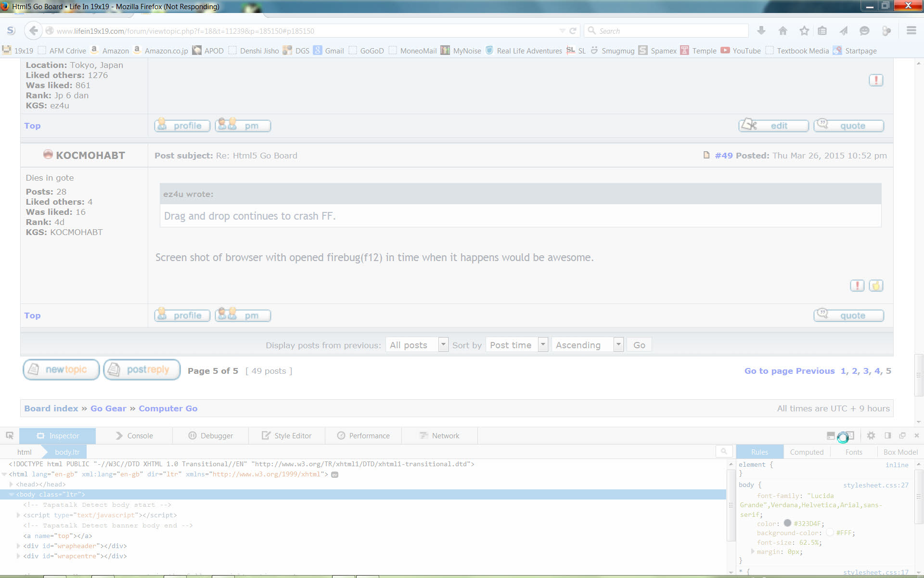Image resolution: width=924 pixels, height=578 pixels.
Task: Open the All posts dropdown
Action: pos(443,344)
